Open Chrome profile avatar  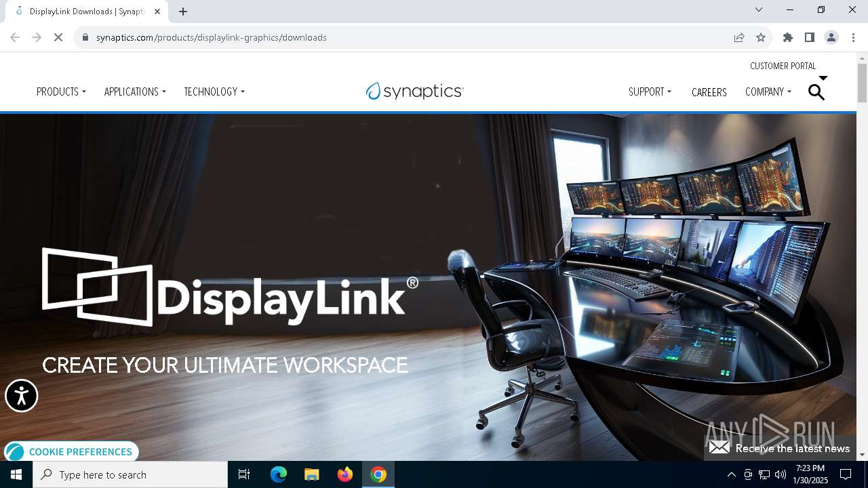[831, 37]
